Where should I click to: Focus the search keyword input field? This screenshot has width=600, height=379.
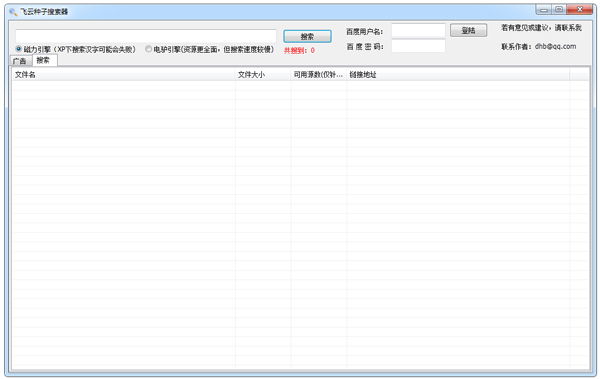coord(146,36)
